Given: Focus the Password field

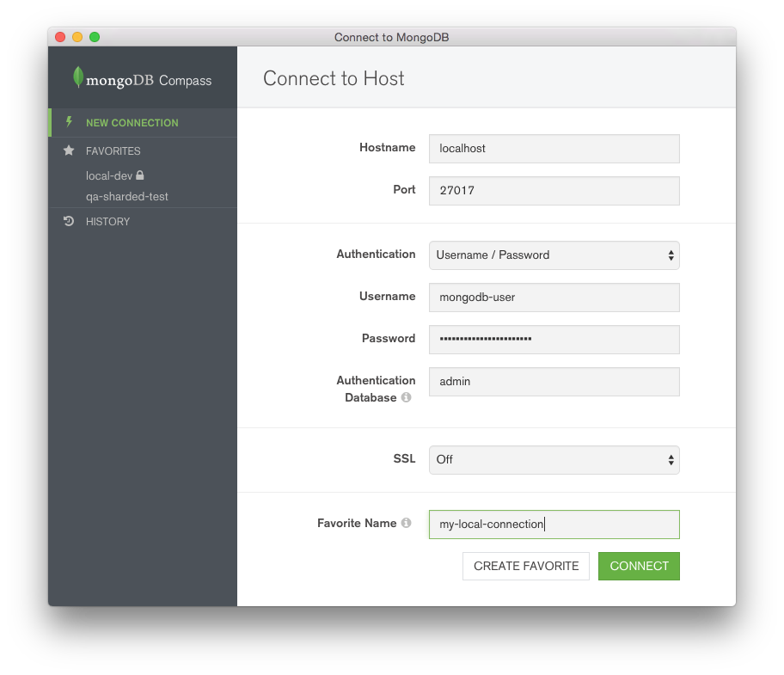Looking at the screenshot, I should coord(554,340).
